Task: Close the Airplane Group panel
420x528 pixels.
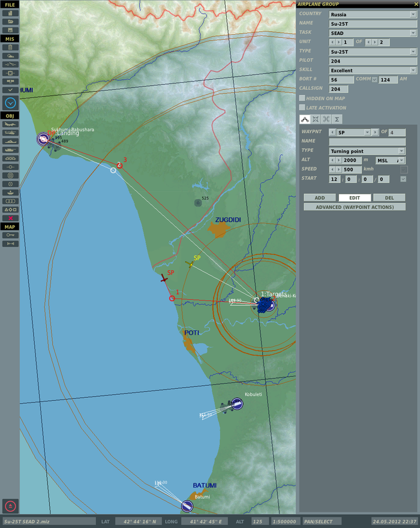Action: click(x=416, y=4)
